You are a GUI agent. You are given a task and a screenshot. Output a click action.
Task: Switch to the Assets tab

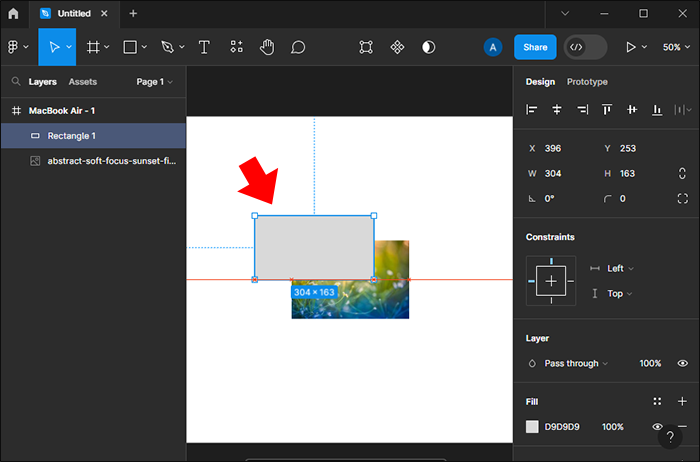pyautogui.click(x=82, y=82)
